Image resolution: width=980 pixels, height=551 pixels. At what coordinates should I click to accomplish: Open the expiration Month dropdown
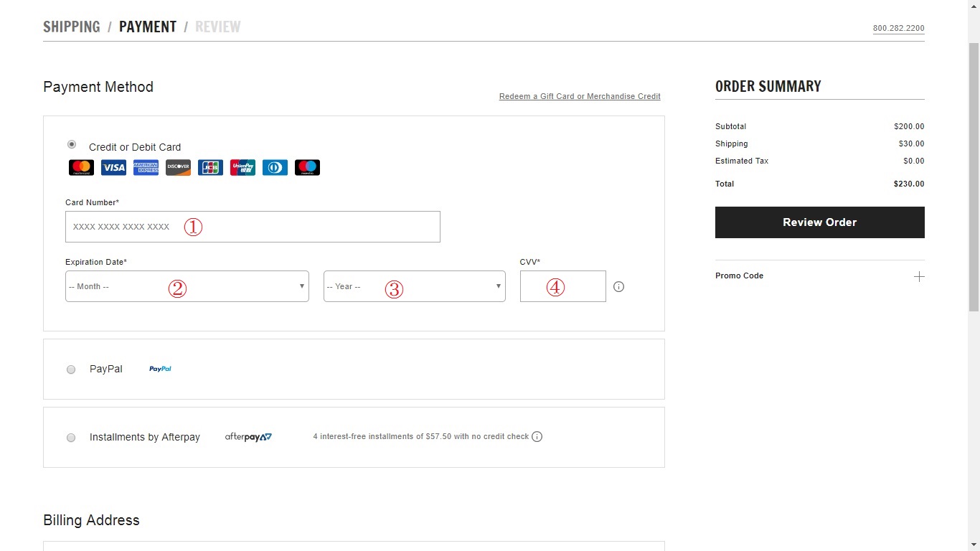(x=187, y=286)
